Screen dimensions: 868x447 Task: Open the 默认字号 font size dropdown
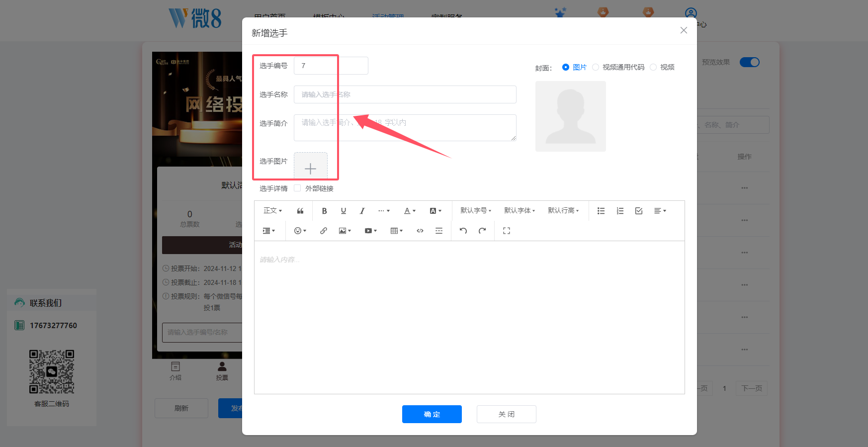476,211
